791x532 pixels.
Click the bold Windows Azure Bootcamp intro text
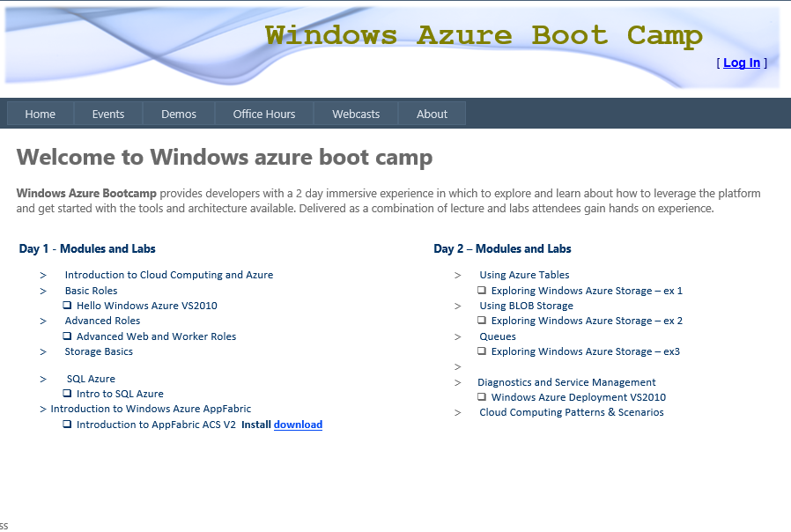point(86,193)
